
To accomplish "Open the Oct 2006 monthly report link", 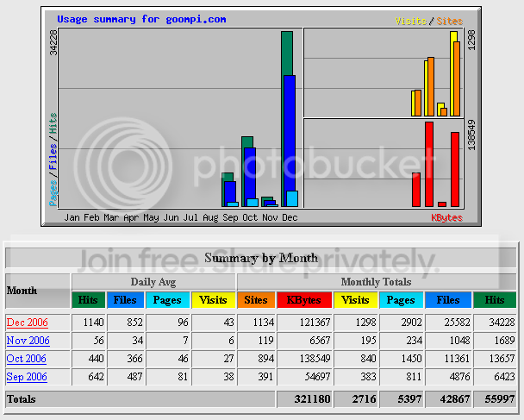I will tap(27, 359).
